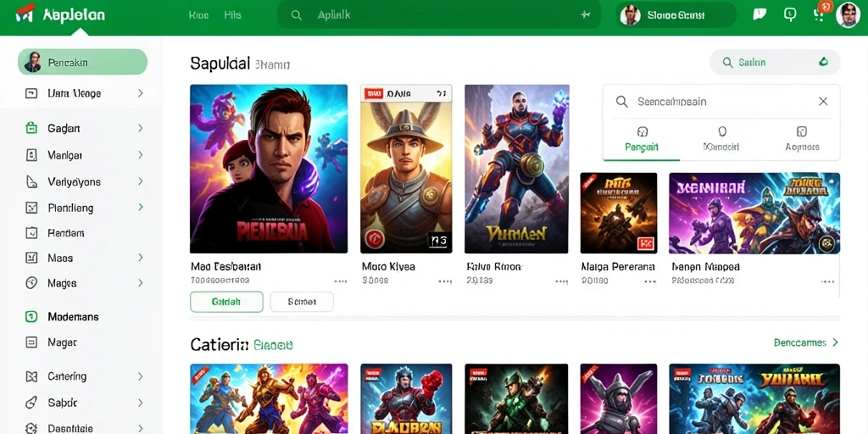Open more options for Naiga Pererana
The width and height of the screenshot is (868, 434).
(x=650, y=281)
